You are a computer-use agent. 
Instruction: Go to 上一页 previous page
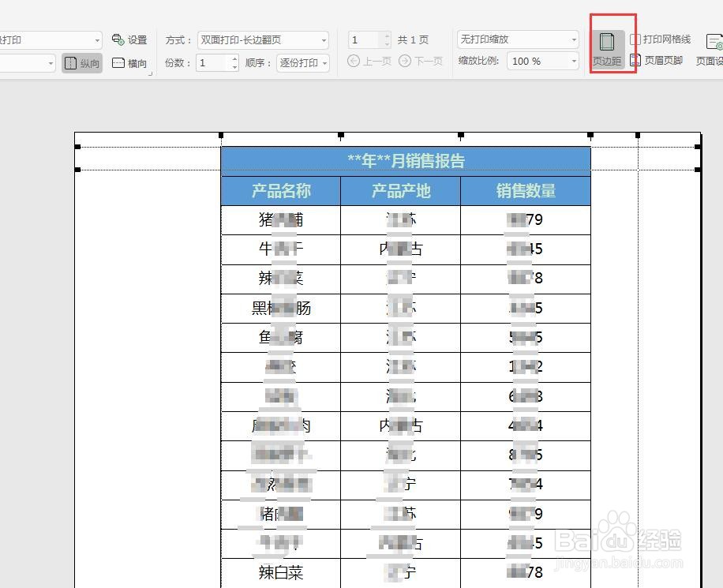pos(369,61)
